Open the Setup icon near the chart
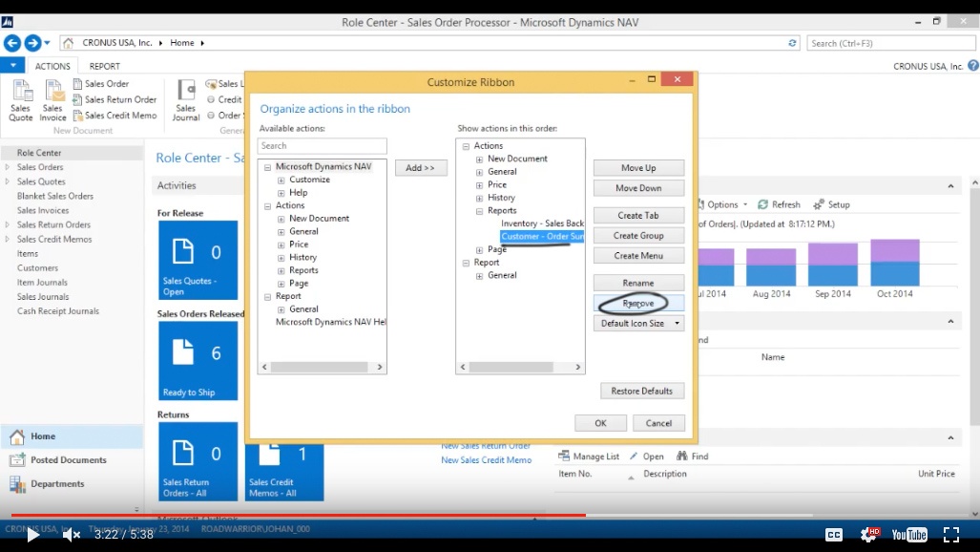The height and width of the screenshot is (552, 980). 831,203
